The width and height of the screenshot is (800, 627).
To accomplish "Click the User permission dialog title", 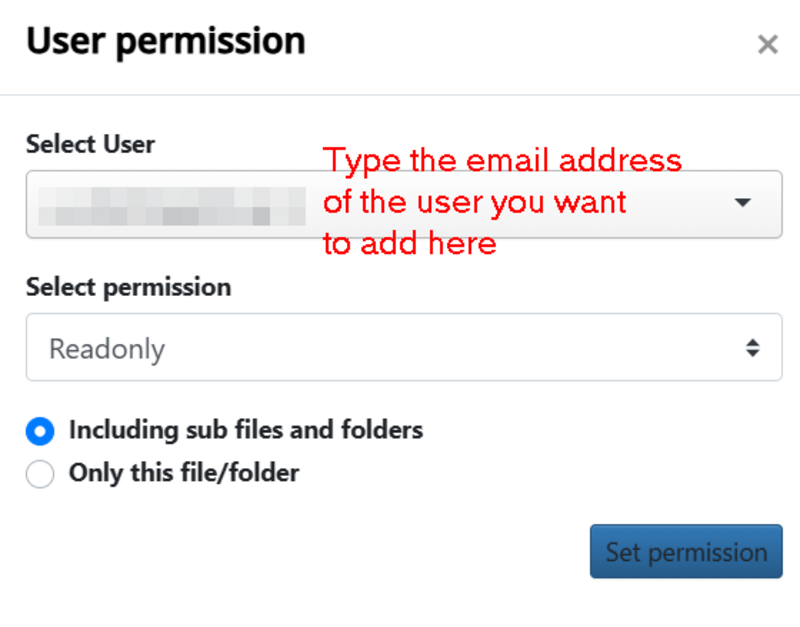I will pos(166,42).
